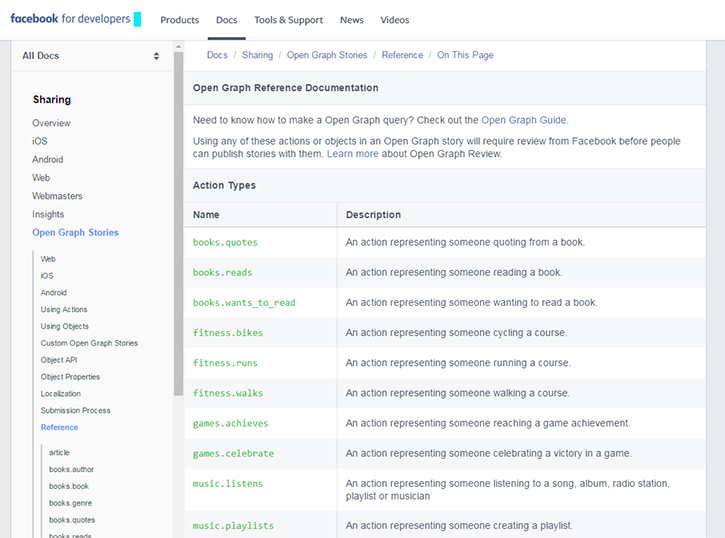725x538 pixels.
Task: Select Overview in the Sharing sidebar
Action: [x=51, y=123]
